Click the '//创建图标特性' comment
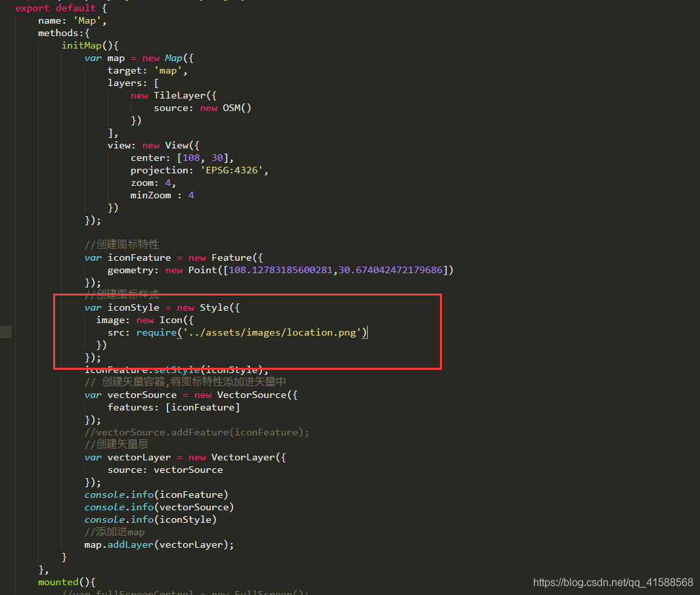 (122, 244)
